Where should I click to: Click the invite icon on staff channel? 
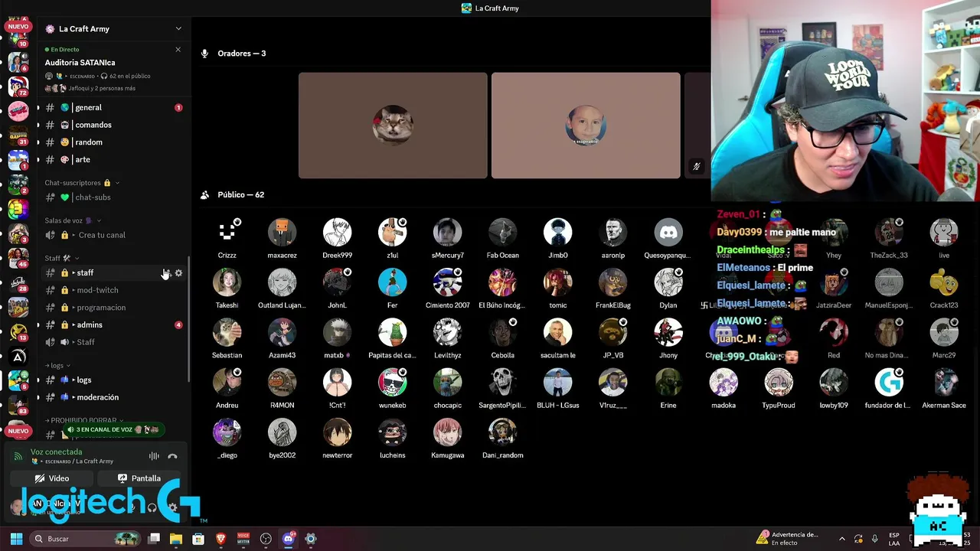(165, 273)
